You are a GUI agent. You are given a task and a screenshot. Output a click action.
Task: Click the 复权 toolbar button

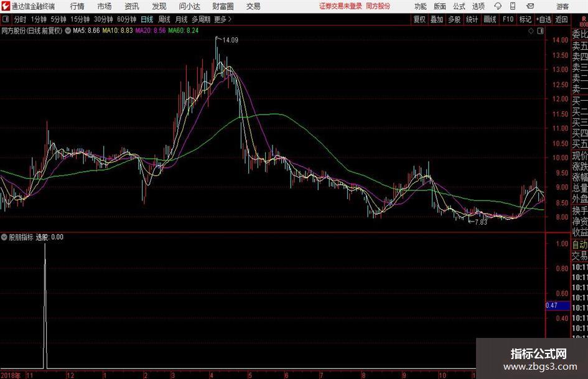(419, 19)
